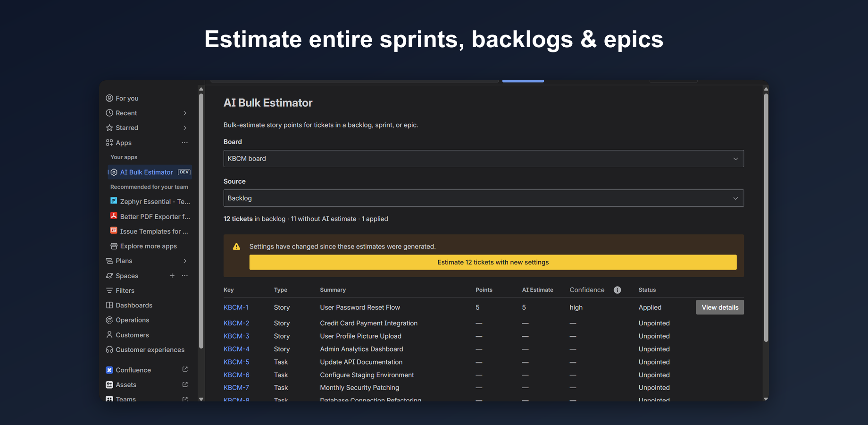
Task: Open ticket link KBCM-3
Action: [x=236, y=336]
